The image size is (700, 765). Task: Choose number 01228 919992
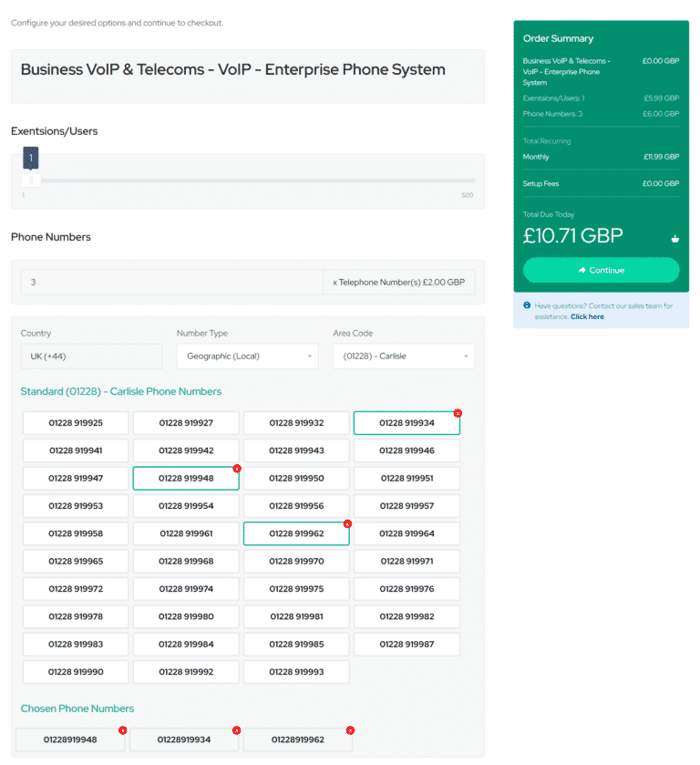(x=186, y=672)
